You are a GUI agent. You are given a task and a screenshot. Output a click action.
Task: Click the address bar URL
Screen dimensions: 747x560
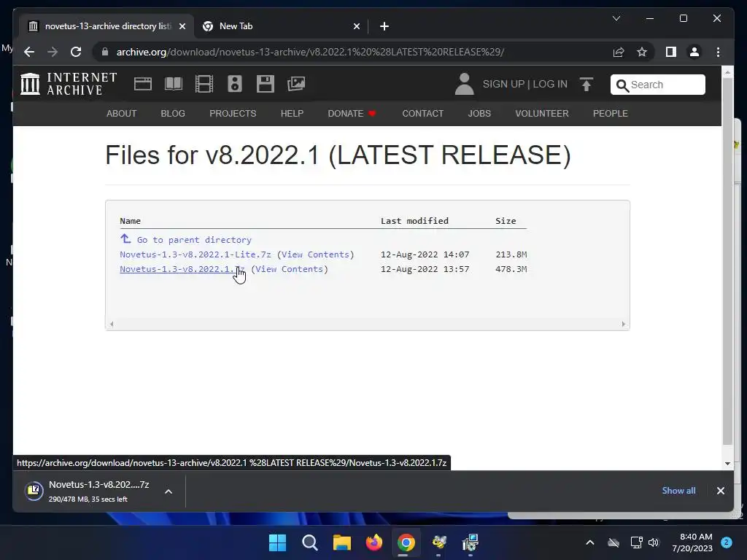pos(310,52)
